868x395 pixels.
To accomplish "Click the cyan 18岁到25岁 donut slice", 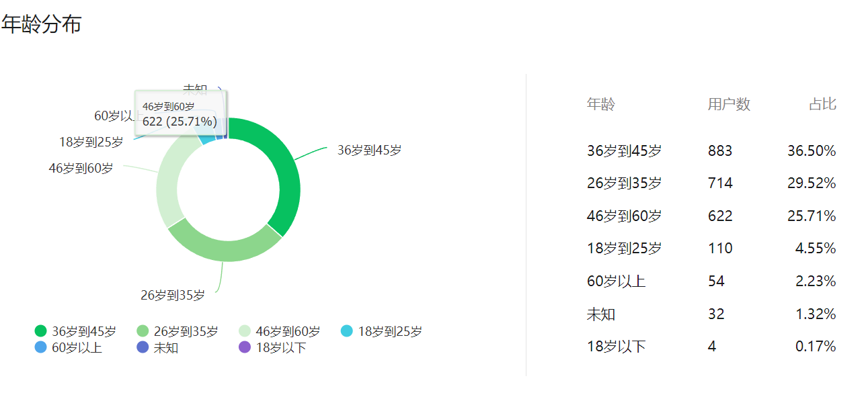I will pos(209,139).
